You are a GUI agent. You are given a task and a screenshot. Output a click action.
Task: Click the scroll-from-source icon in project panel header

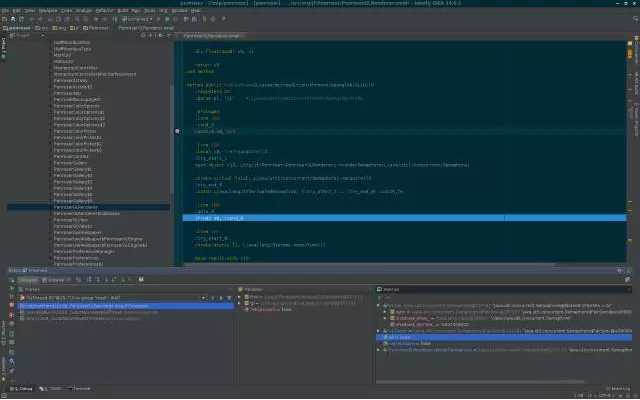click(143, 36)
